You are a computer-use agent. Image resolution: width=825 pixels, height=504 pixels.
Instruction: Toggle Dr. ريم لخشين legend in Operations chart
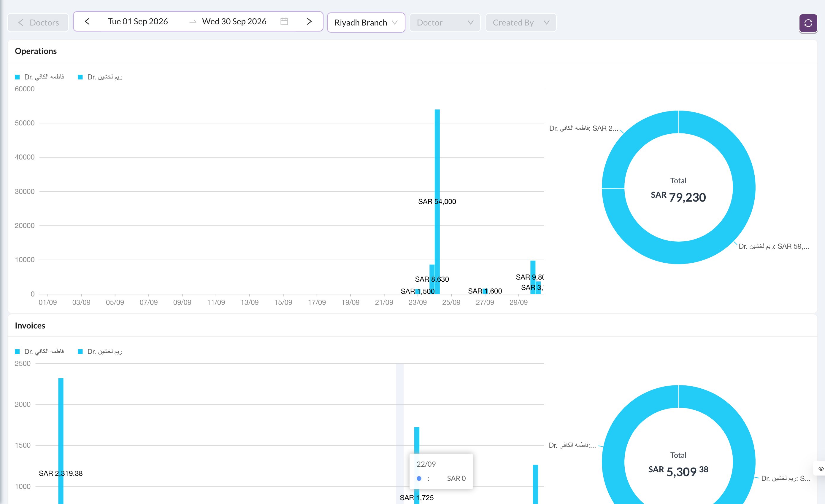click(100, 77)
